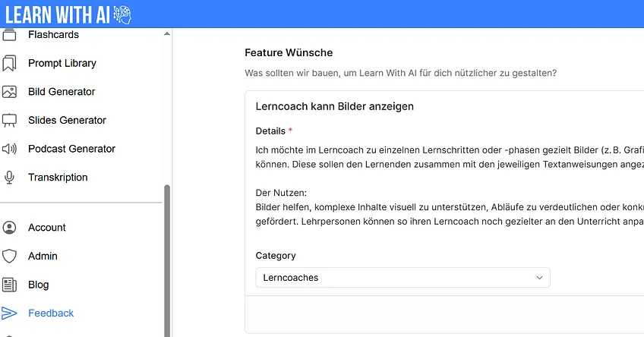The height and width of the screenshot is (337, 644).
Task: Go to Bild Generator
Action: coord(62,92)
